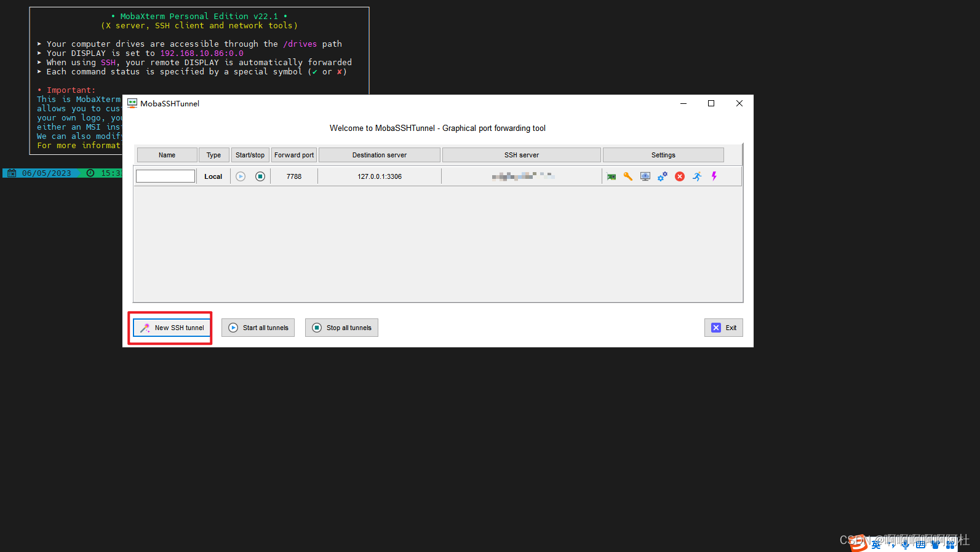Close the MobaSSHTunnel window
The image size is (980, 552).
(739, 103)
